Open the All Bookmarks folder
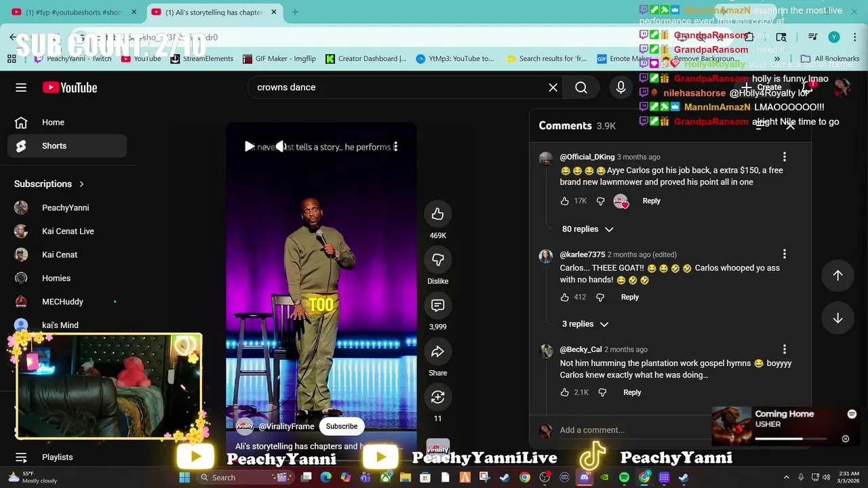868x488 pixels. (830, 59)
